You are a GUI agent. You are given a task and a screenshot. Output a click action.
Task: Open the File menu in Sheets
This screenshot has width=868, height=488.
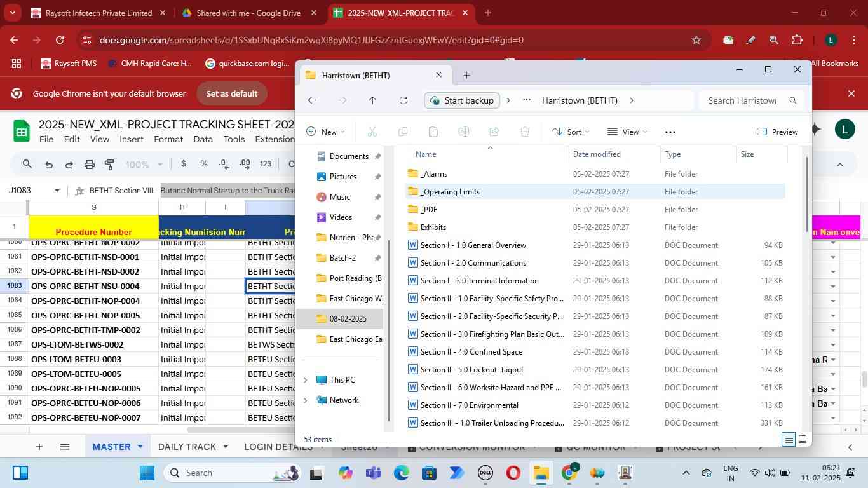46,139
